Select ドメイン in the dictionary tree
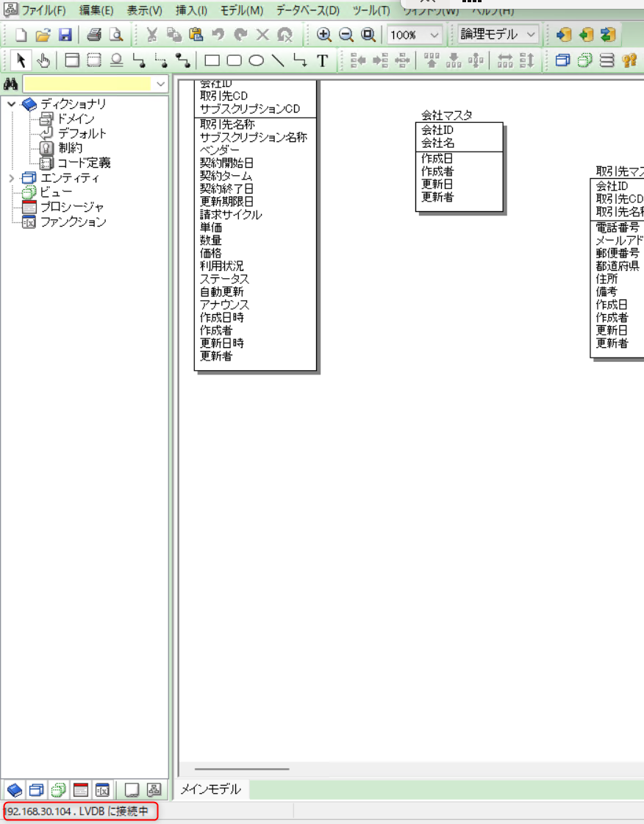 tap(75, 118)
